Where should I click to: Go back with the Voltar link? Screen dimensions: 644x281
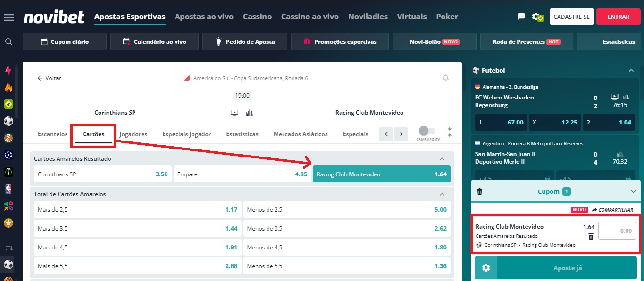[49, 78]
